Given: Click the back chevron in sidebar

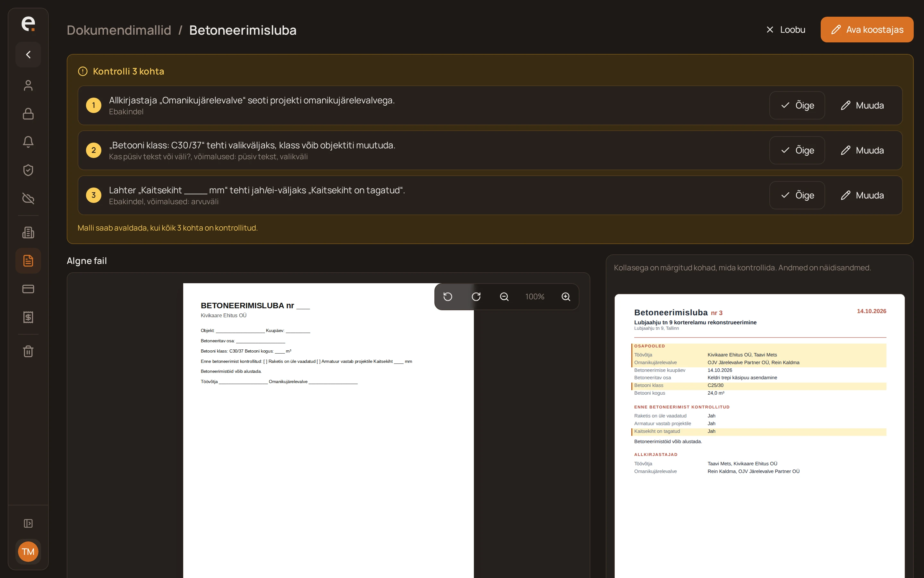Looking at the screenshot, I should coord(28,55).
